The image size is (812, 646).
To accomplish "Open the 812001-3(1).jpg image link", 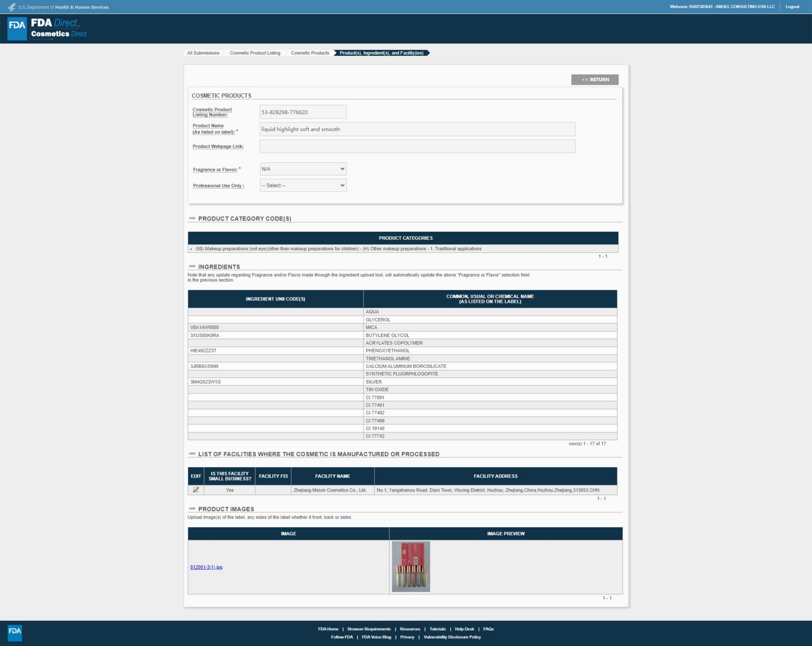I will 206,567.
